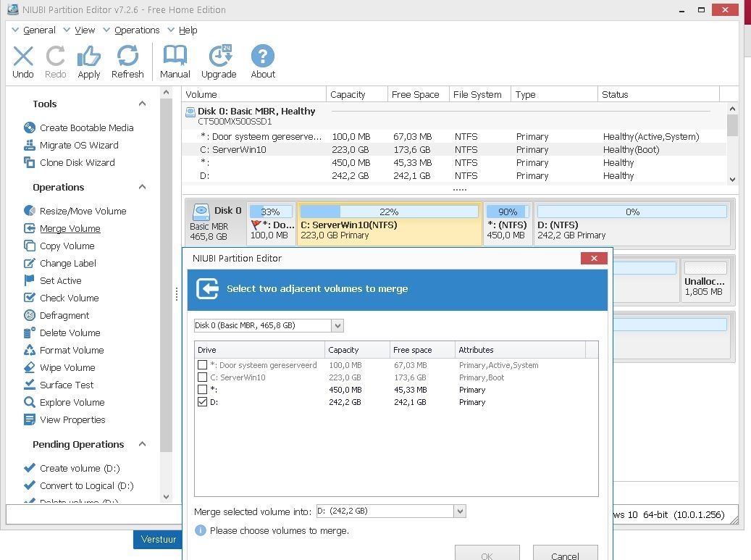Select Disk 0: Basic MBR, Healthy row
The image size is (751, 560).
click(x=454, y=116)
